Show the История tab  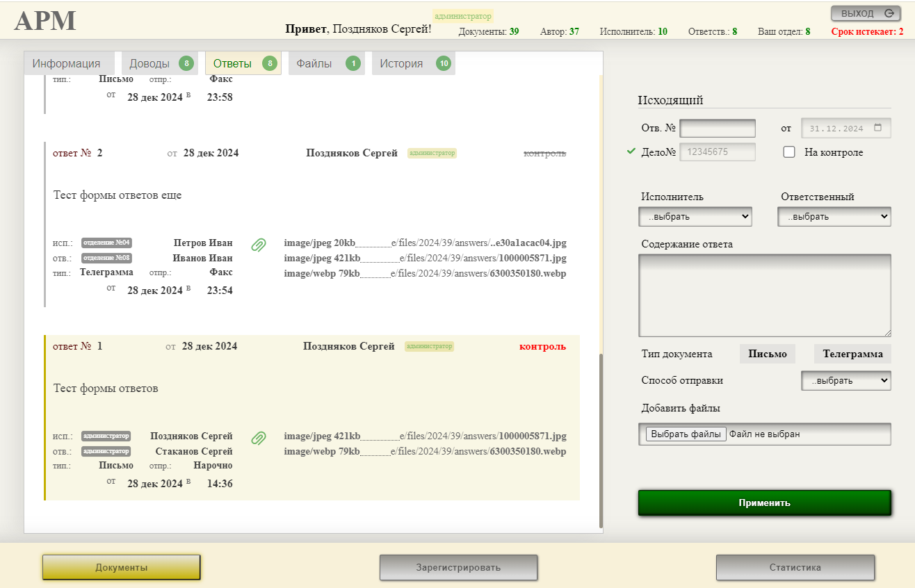[414, 63]
